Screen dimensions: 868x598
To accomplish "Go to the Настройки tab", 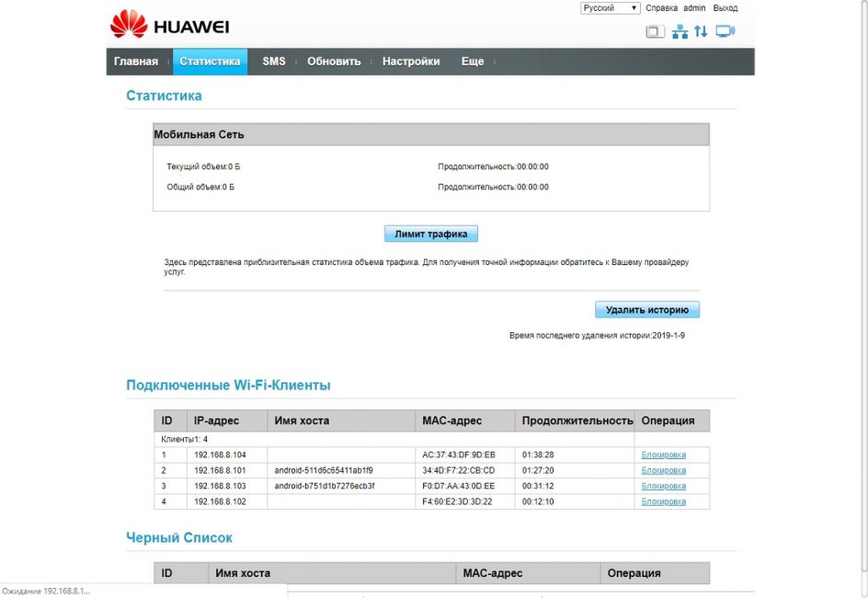I will point(411,62).
